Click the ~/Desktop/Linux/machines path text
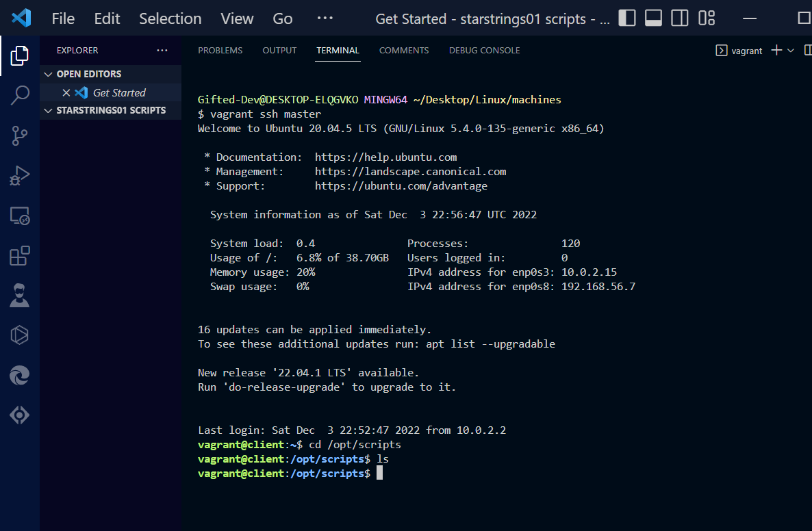The image size is (812, 531). coord(487,100)
